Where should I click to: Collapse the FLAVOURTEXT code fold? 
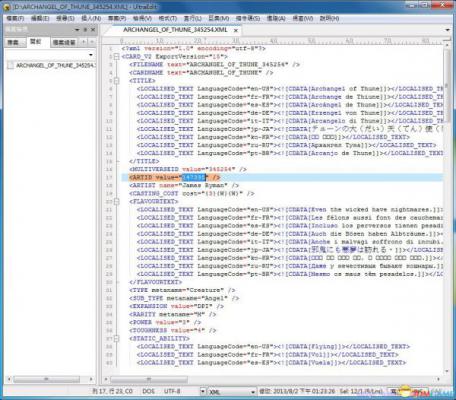116,201
